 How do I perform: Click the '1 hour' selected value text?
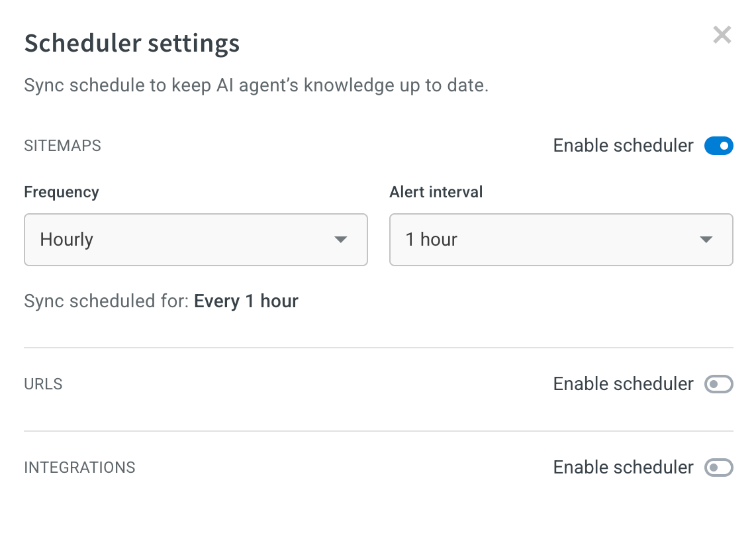[431, 240]
